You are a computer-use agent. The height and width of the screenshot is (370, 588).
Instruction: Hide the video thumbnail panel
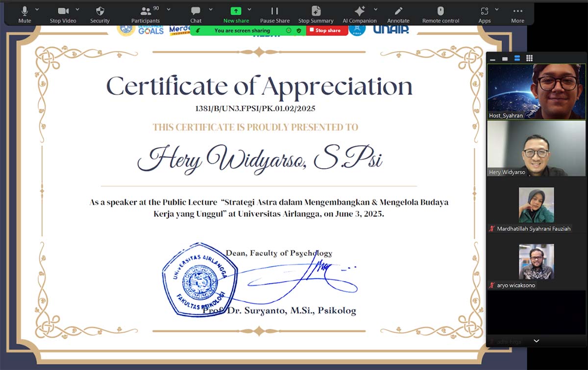point(493,58)
